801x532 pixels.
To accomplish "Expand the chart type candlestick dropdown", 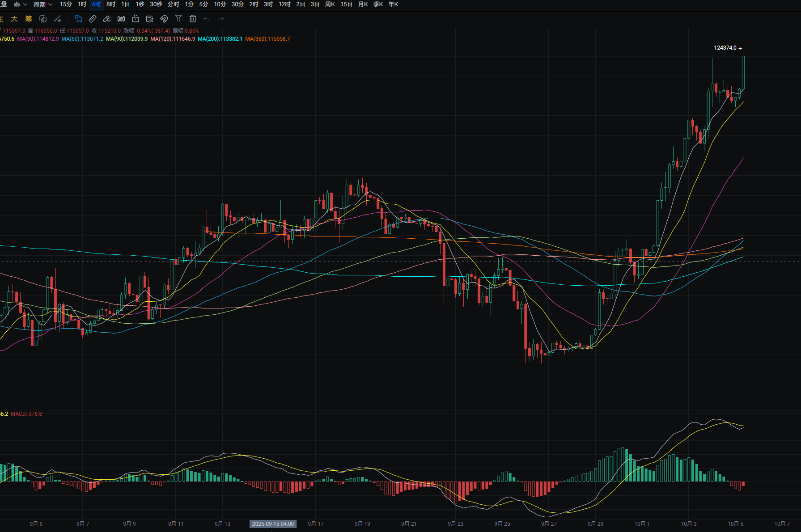I will coord(20,4).
